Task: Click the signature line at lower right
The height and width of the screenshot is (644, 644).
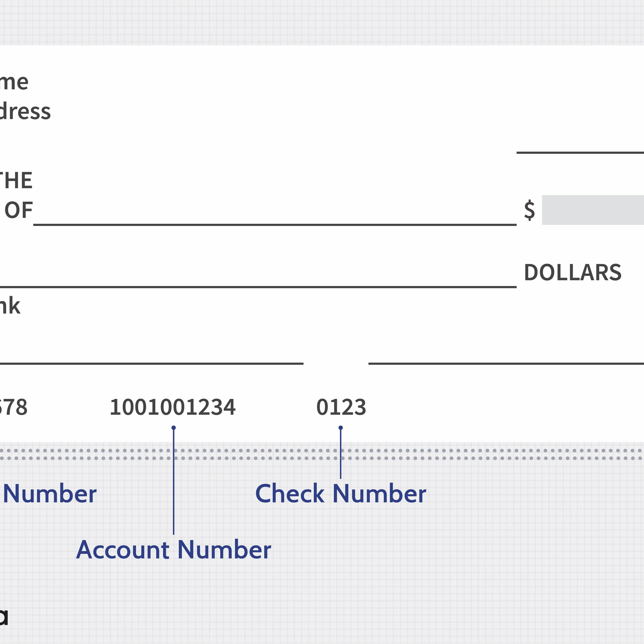Action: 506,363
